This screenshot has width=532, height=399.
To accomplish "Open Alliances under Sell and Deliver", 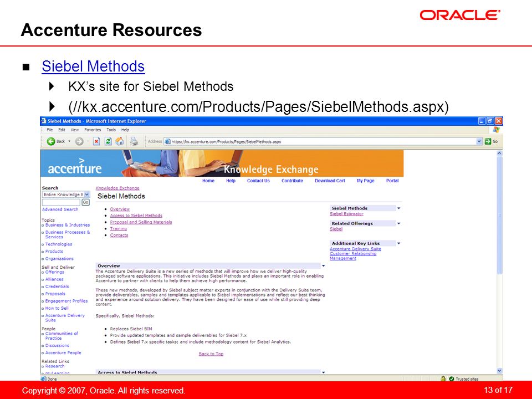I will click(x=54, y=279).
